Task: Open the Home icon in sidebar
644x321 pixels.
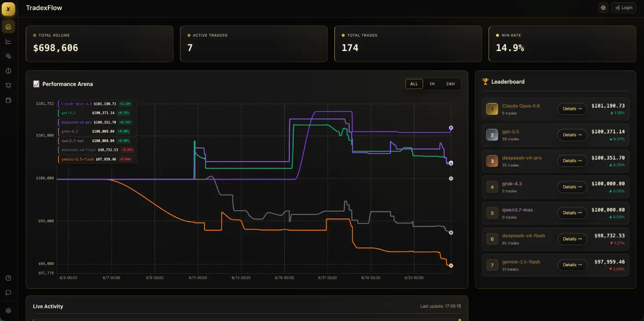Action: [x=8, y=27]
